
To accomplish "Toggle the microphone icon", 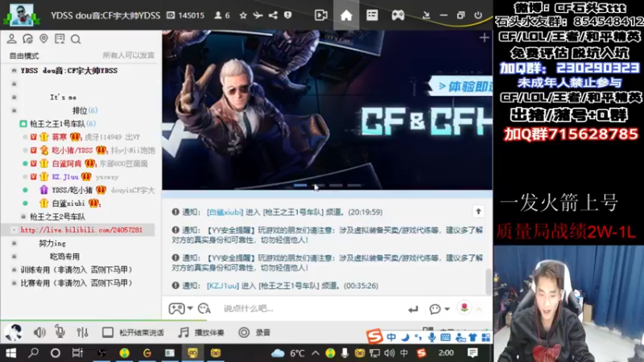I will tap(60, 331).
